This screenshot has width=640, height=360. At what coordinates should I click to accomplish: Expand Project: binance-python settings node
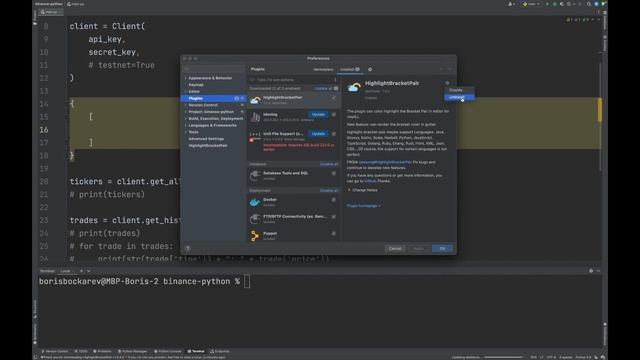tap(186, 112)
